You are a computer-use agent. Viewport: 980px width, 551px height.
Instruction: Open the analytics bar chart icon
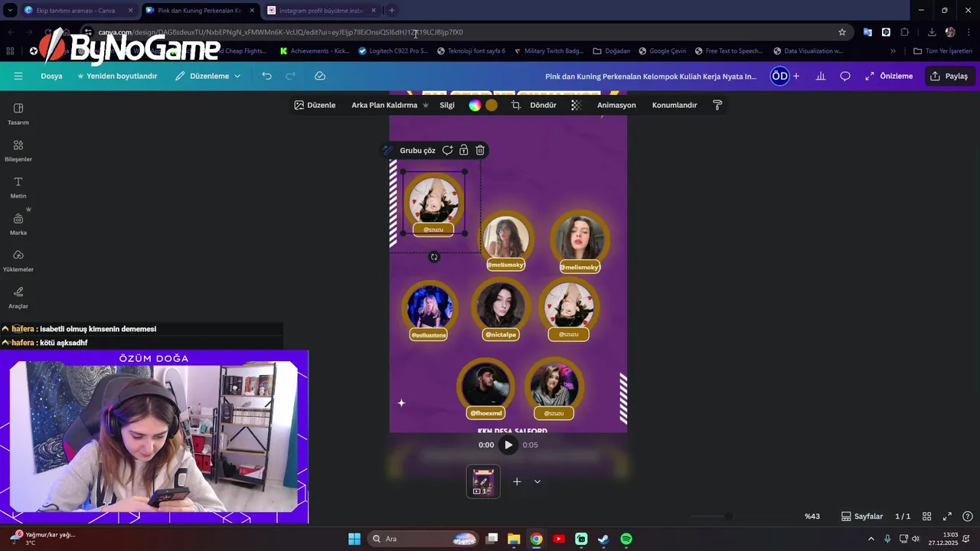tap(821, 76)
